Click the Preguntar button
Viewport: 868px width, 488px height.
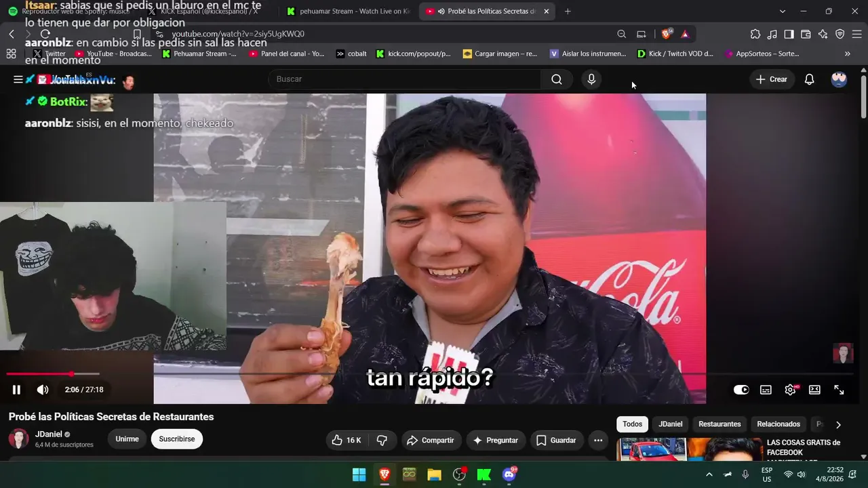click(x=496, y=441)
